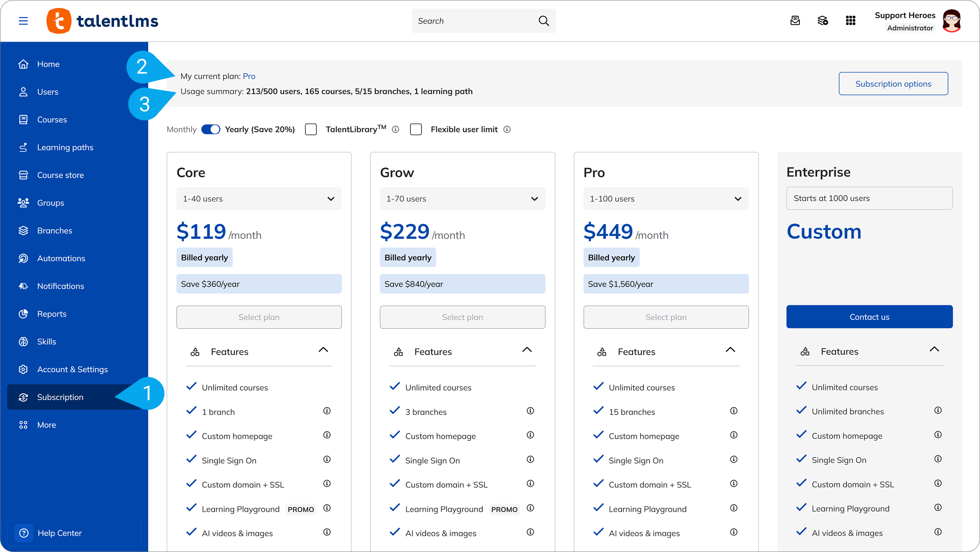This screenshot has height=552, width=980.
Task: Show info for Core plan Custom domain + SSL
Action: tap(327, 484)
